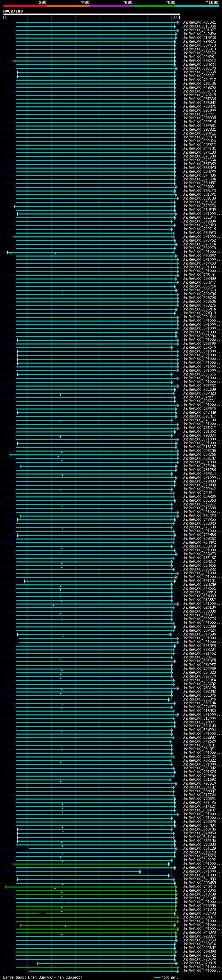Select hit label UniRef100_Q0CGQ5
Image resolution: width=222 pixels, height=980 pixels.
coord(199,898)
